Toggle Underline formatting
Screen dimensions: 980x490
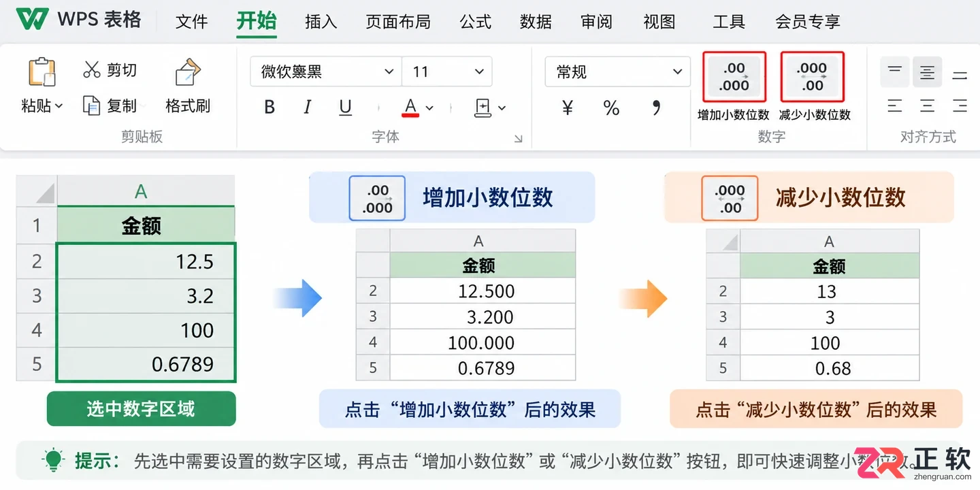click(x=345, y=108)
